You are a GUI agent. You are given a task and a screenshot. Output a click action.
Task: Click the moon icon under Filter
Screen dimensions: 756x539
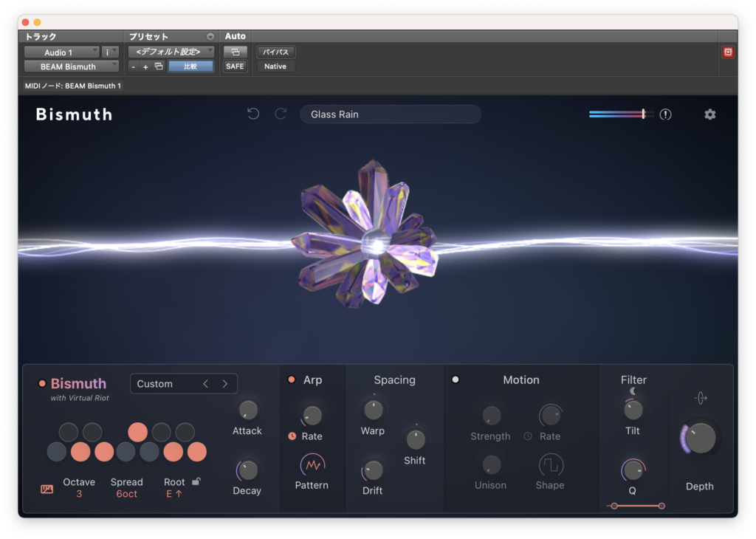(x=633, y=391)
